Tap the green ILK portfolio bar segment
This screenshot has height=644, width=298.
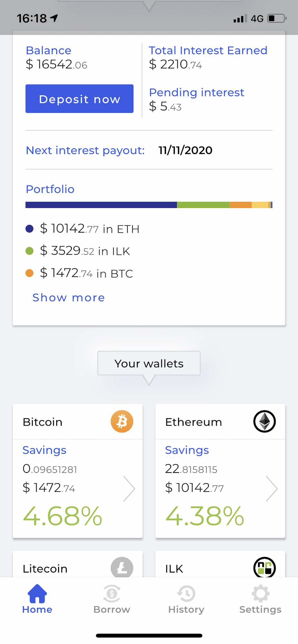[x=203, y=205]
